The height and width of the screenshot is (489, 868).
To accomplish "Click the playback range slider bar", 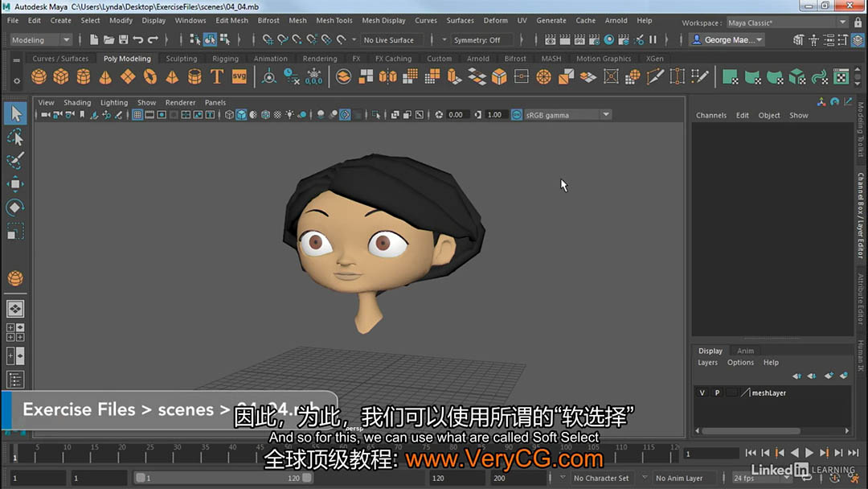I will [223, 478].
